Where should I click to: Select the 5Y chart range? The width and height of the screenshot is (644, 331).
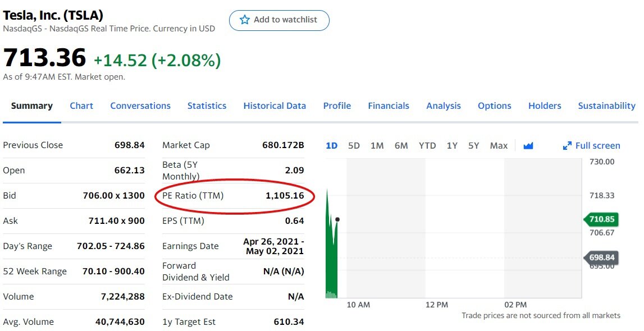(473, 146)
